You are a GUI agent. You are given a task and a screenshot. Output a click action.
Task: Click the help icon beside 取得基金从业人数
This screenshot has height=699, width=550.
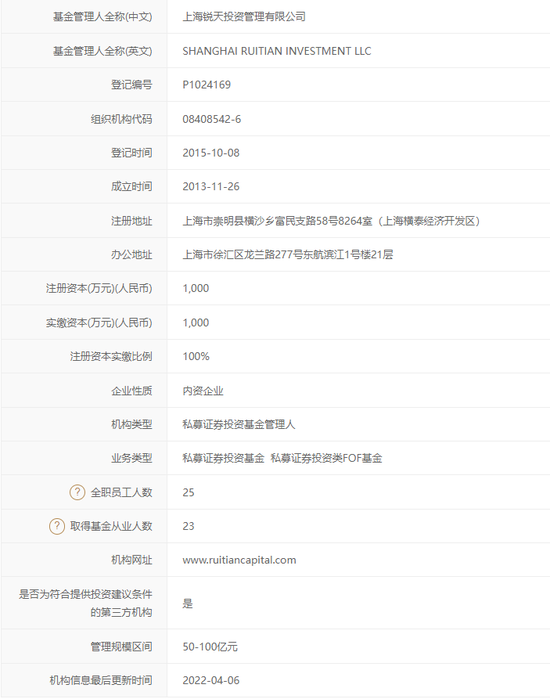tap(57, 526)
